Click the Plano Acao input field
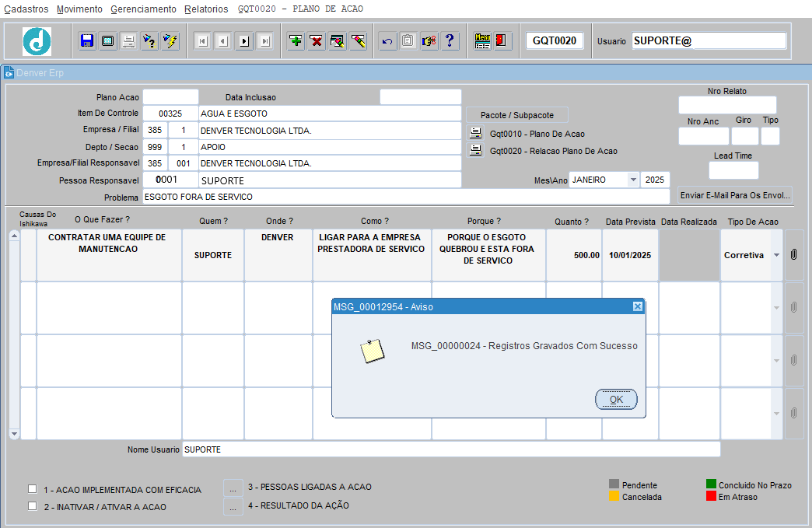812x528 pixels. coord(170,96)
